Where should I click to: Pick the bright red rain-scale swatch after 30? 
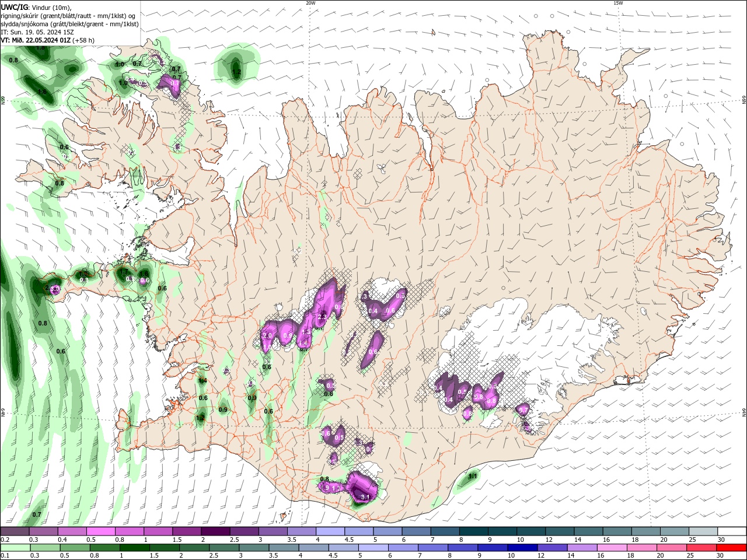click(731, 548)
